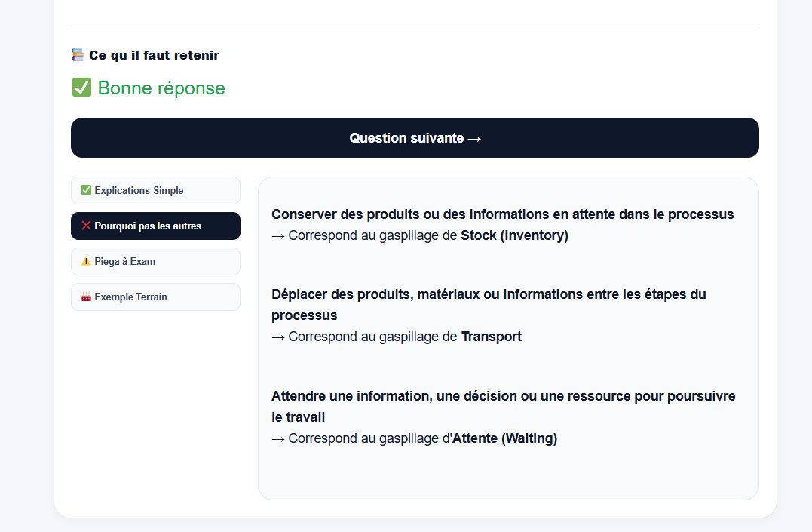Image resolution: width=812 pixels, height=532 pixels.
Task: Click the Stock (Inventory) bold text
Action: coord(515,235)
